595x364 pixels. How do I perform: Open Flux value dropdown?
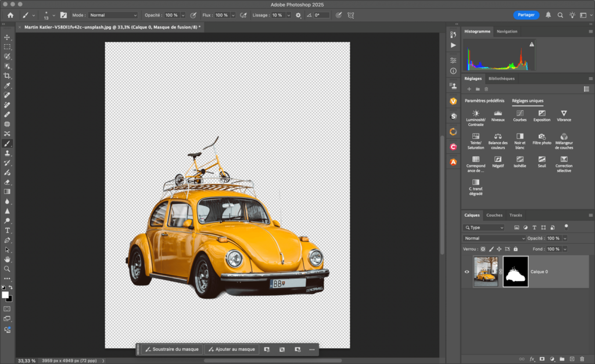[233, 15]
